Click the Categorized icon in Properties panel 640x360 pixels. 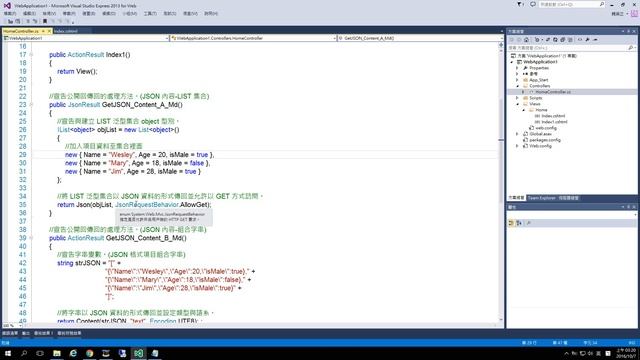pos(511,223)
